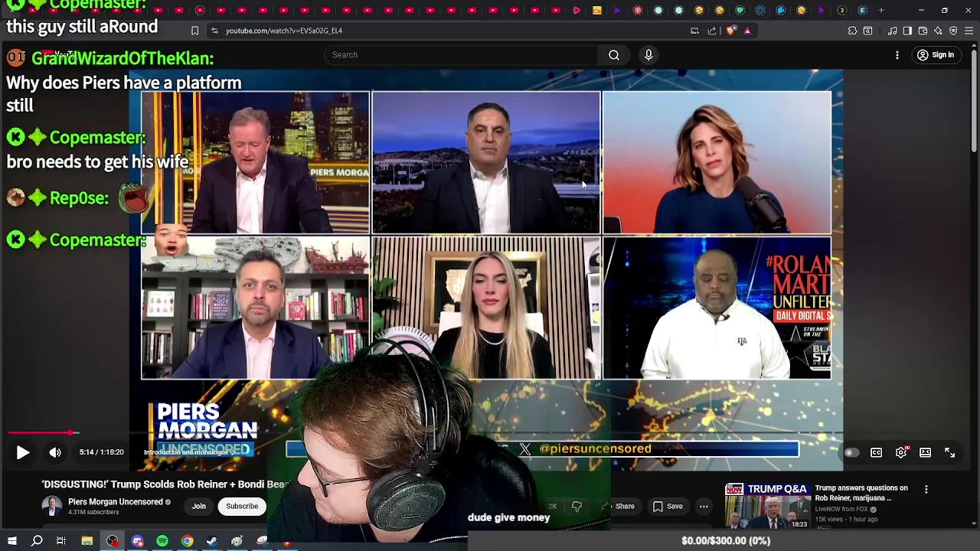Open Steam from the taskbar

(212, 541)
